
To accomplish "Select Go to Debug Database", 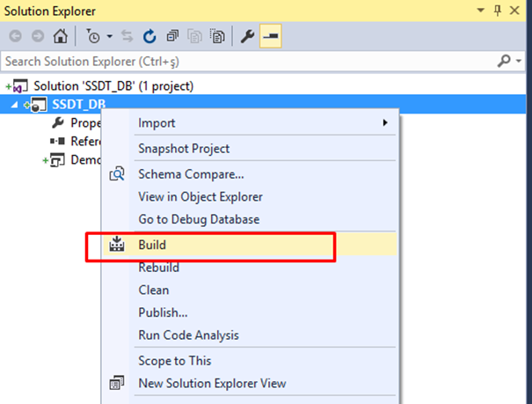I will coord(250,219).
